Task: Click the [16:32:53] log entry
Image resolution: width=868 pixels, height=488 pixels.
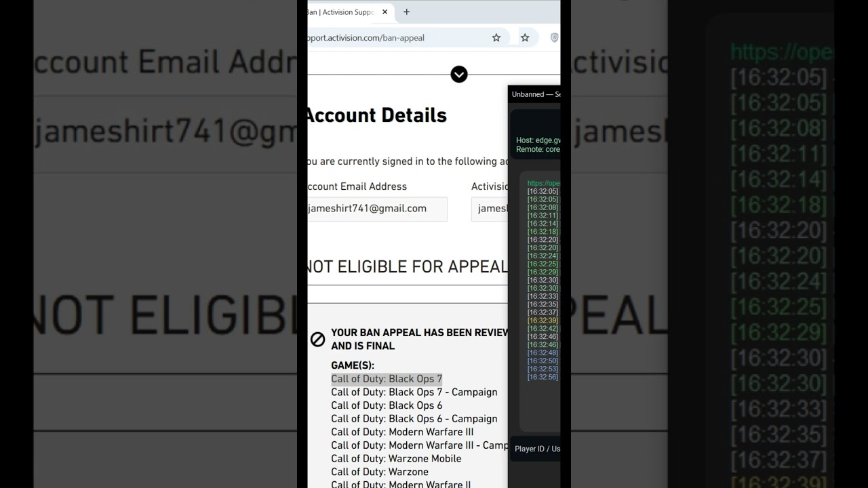Action: pos(542,369)
